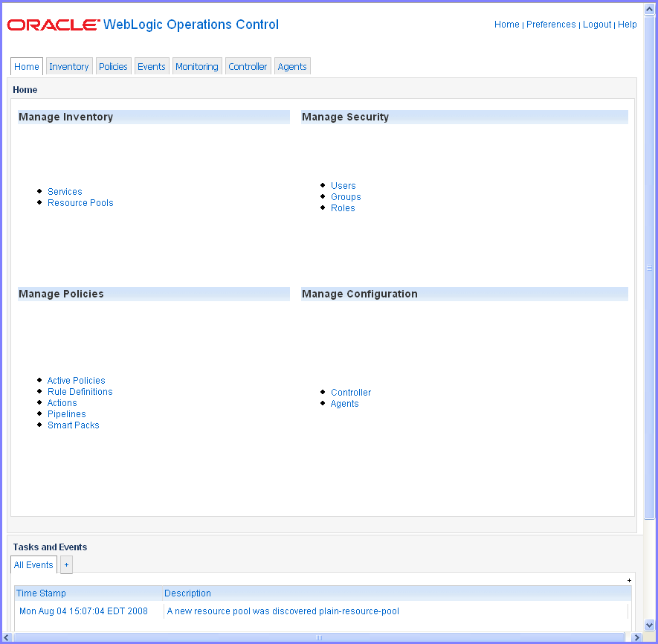Open the Pipelines link
Image resolution: width=658 pixels, height=644 pixels.
click(x=66, y=414)
